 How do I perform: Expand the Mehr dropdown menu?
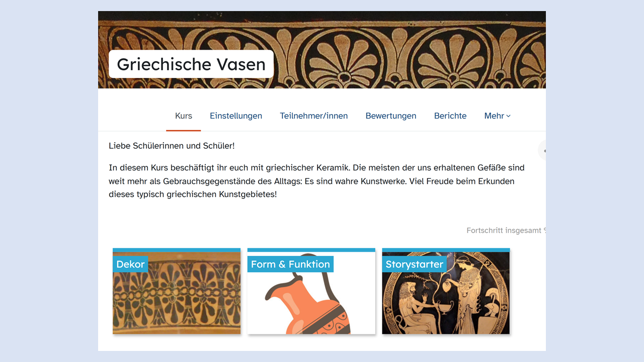pyautogui.click(x=497, y=116)
